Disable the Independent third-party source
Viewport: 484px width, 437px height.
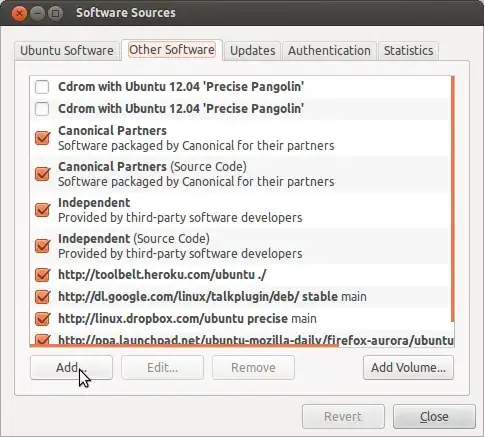[x=42, y=210]
